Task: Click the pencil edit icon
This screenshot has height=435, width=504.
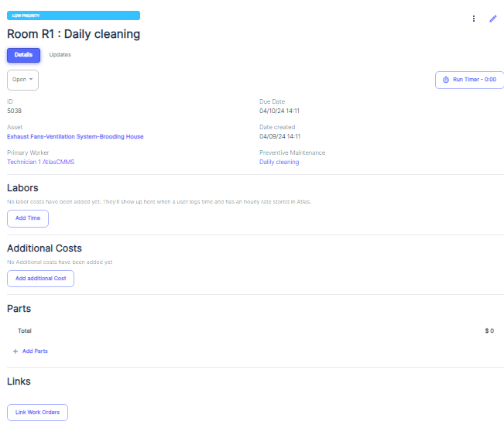Action: pyautogui.click(x=493, y=19)
